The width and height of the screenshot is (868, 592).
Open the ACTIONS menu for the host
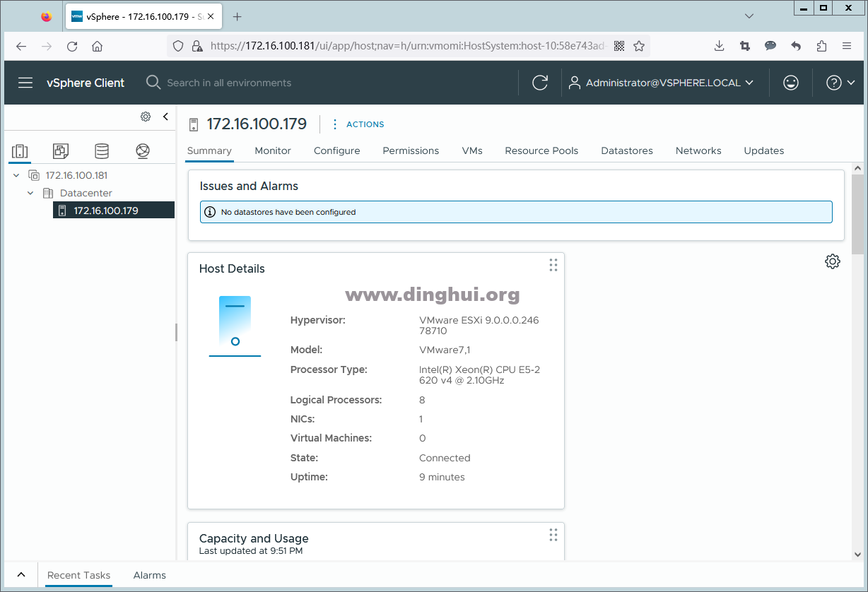[x=358, y=124]
